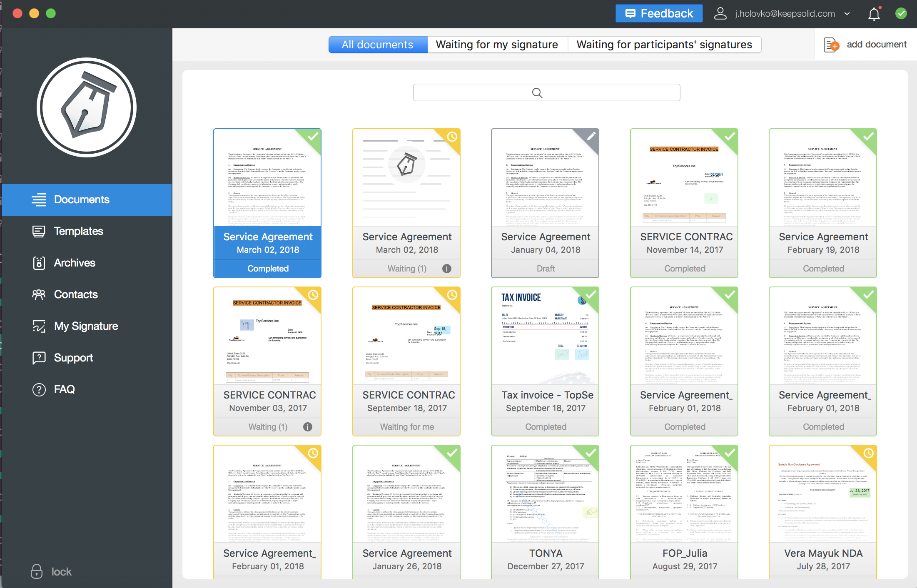Expand the account email dropdown arrow
This screenshot has height=588, width=917.
coord(847,14)
